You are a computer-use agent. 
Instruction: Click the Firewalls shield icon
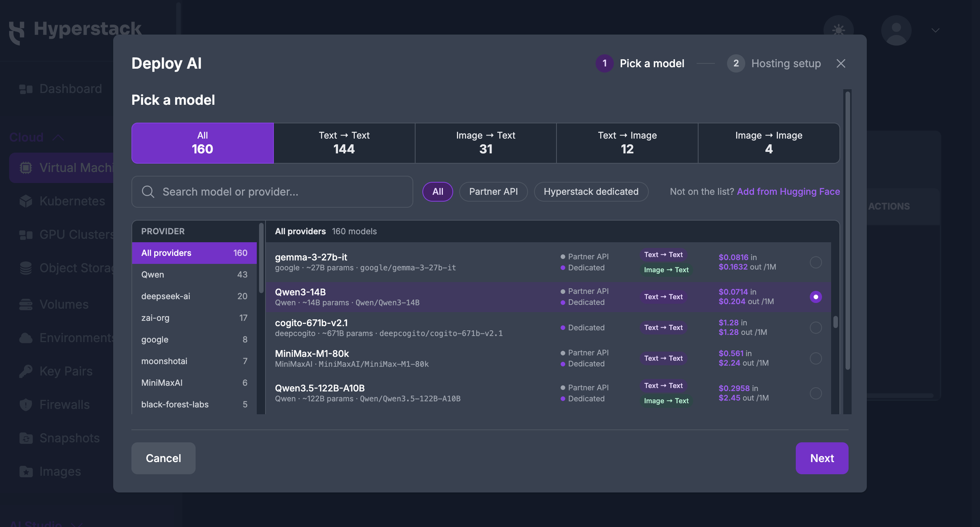tap(26, 405)
